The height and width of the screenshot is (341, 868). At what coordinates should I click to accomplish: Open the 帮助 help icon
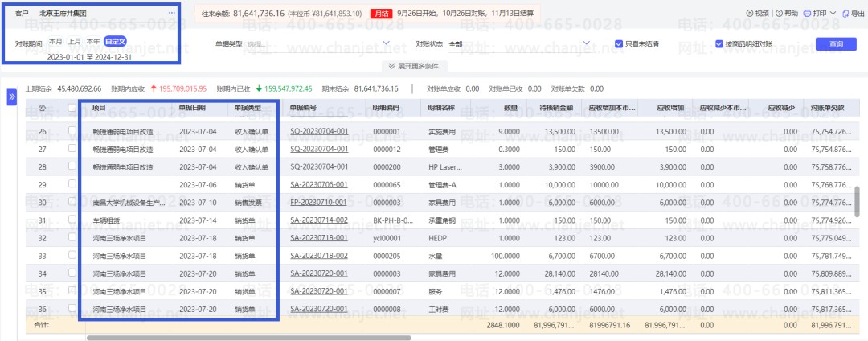[x=779, y=14]
